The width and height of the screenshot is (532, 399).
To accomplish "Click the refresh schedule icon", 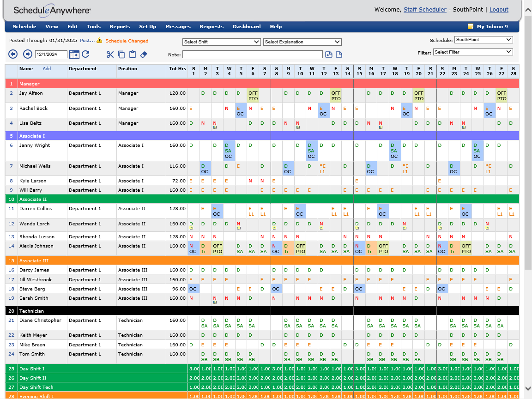I will pyautogui.click(x=85, y=54).
